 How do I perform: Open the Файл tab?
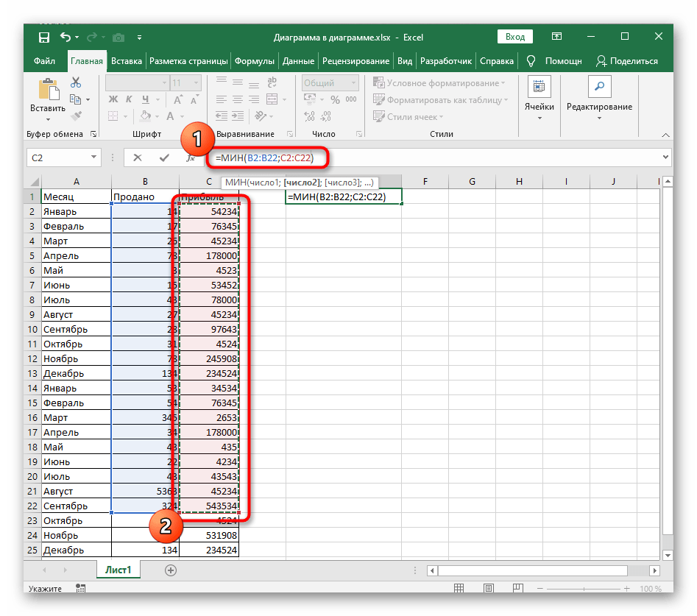(44, 61)
